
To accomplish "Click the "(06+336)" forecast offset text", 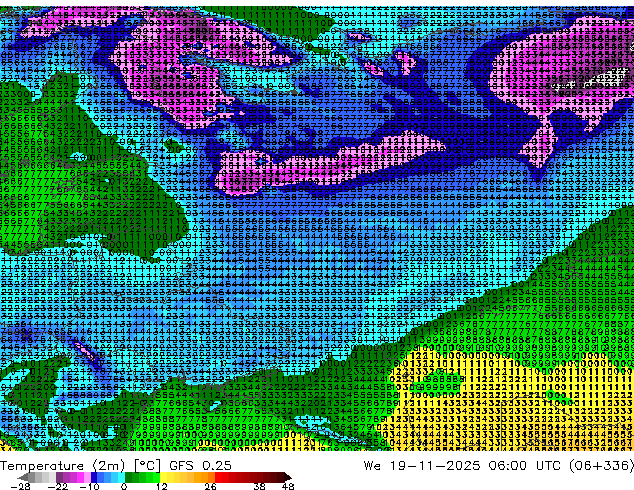I will pos(601,466).
